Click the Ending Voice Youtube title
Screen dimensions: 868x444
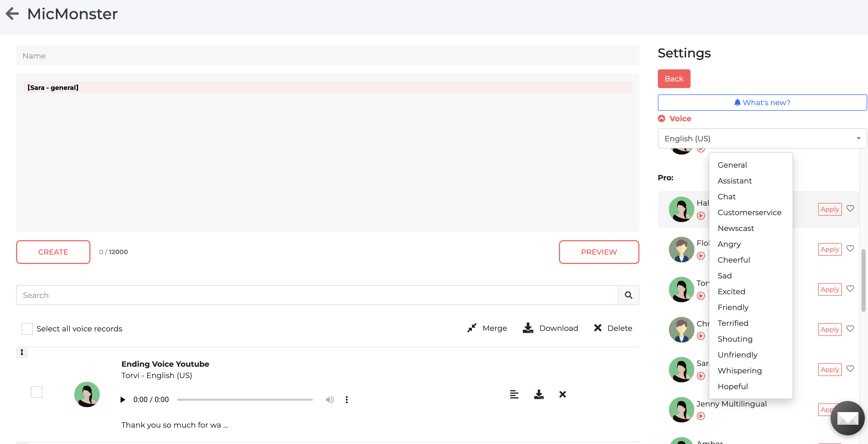(165, 364)
